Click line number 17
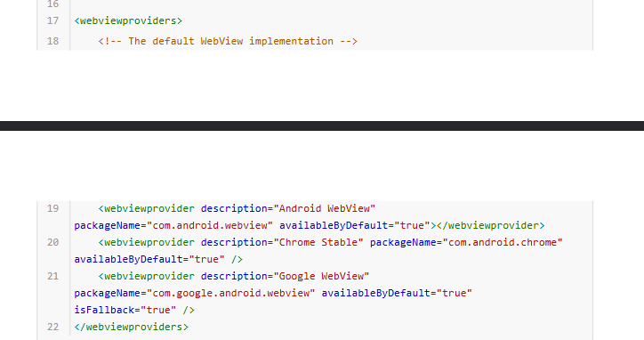Viewport: 644px width, 340px height. click(x=53, y=20)
